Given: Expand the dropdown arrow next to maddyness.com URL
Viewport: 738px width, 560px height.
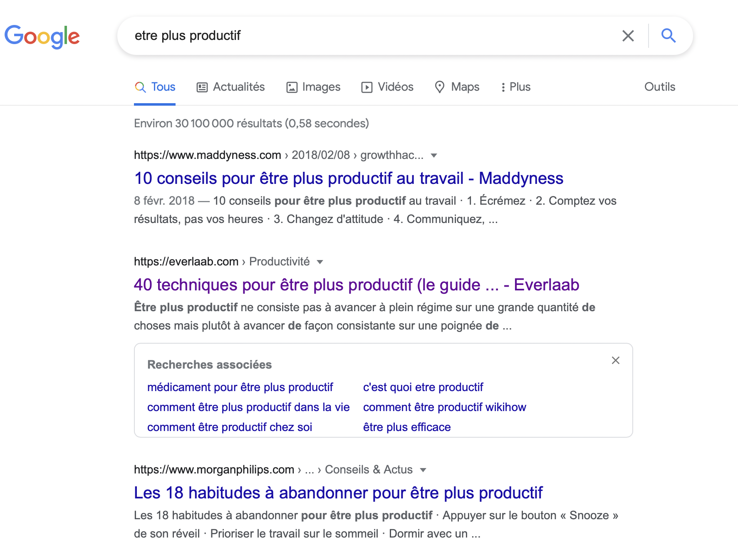Looking at the screenshot, I should tap(434, 156).
